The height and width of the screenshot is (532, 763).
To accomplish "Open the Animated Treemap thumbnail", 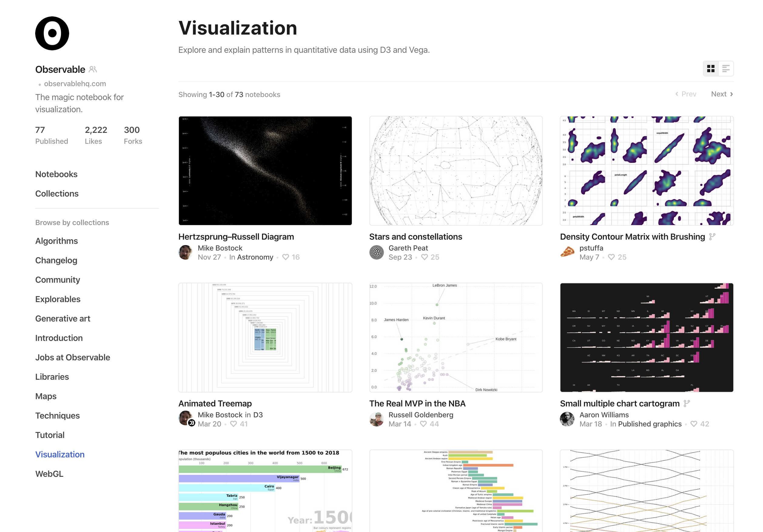I will click(x=265, y=337).
